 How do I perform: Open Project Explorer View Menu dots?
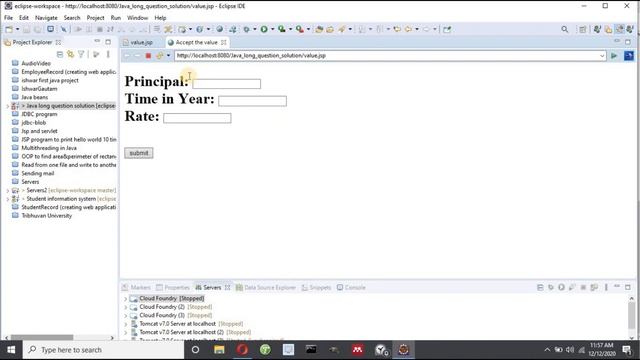(x=108, y=54)
